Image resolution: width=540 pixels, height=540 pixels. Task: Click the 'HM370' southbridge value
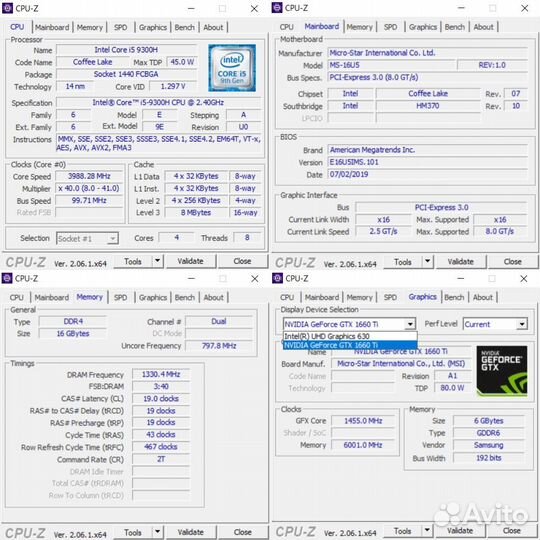click(x=428, y=106)
